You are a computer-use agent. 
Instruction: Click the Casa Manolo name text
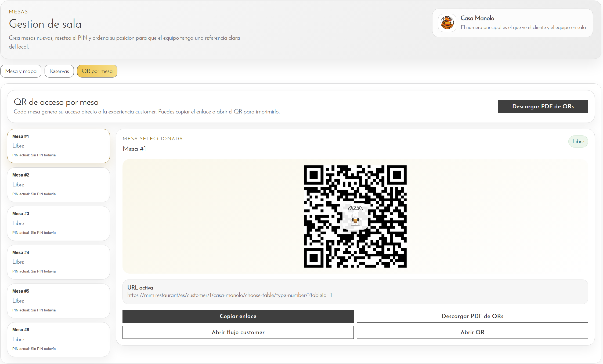coord(477,18)
